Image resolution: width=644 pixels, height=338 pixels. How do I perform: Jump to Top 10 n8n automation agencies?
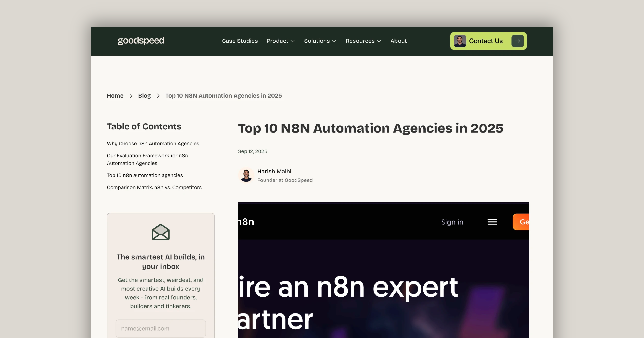145,175
